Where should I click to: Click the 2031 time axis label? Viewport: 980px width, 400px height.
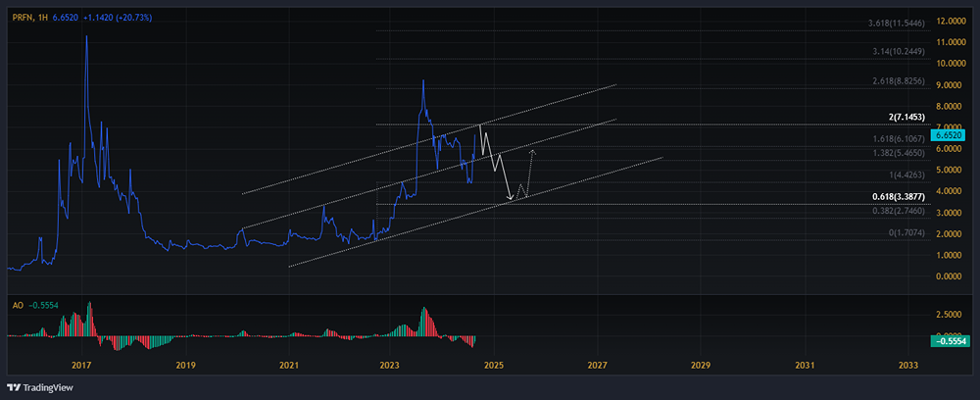point(805,363)
